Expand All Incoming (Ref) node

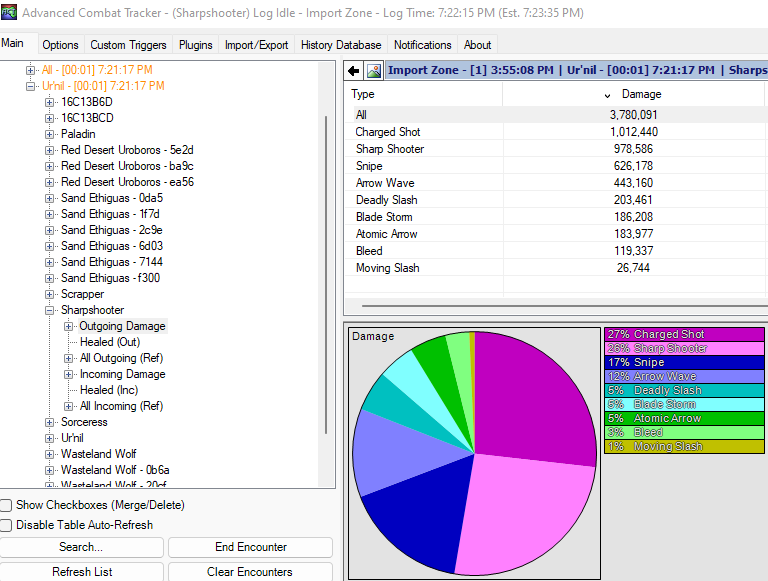(69, 406)
